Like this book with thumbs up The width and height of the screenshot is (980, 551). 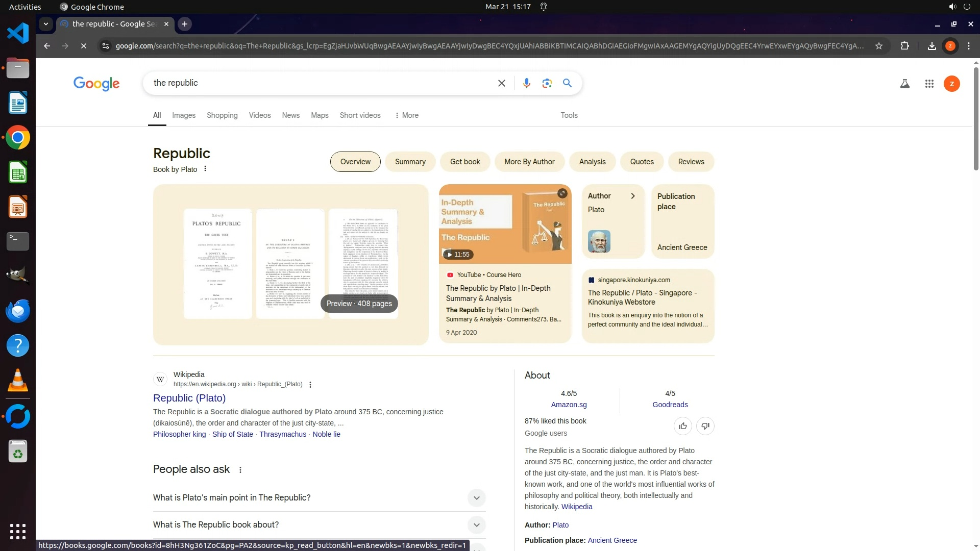pos(682,426)
